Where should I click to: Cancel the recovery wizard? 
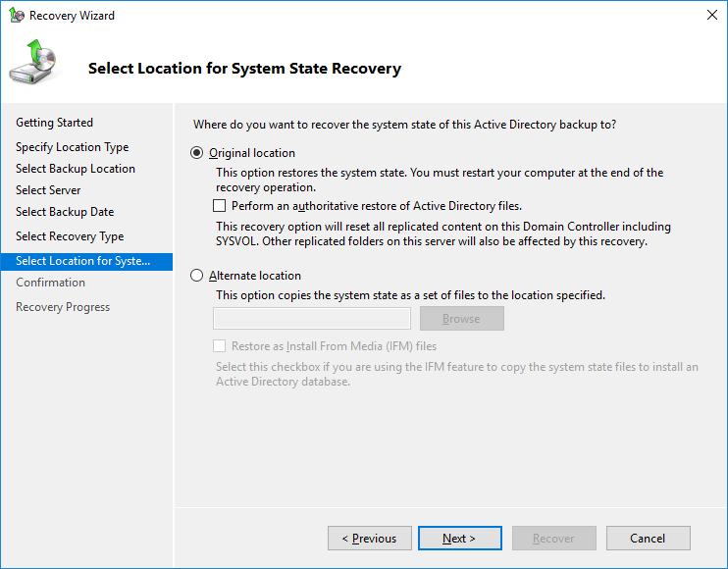(648, 539)
